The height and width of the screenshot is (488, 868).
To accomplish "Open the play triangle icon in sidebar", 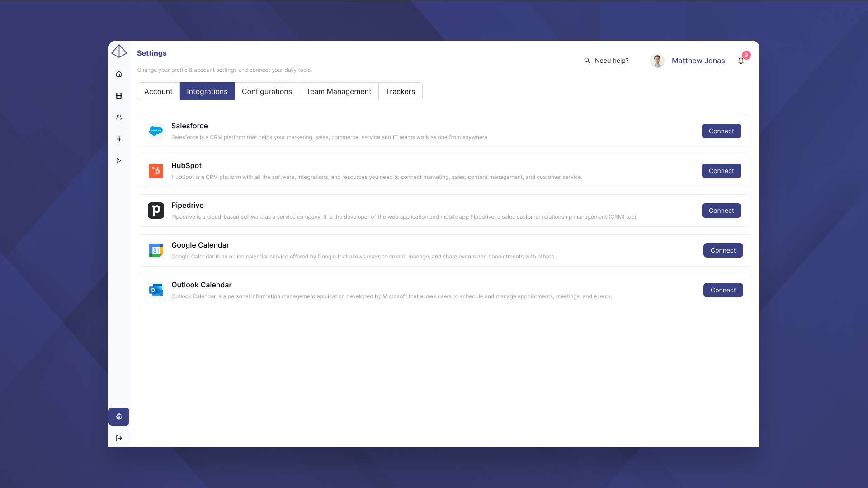I will pyautogui.click(x=119, y=161).
